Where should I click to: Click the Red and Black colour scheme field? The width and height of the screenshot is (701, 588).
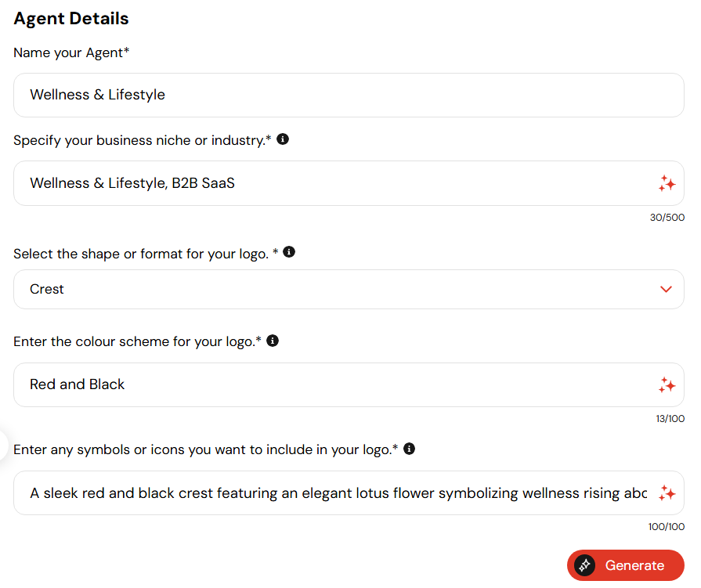[x=349, y=384]
